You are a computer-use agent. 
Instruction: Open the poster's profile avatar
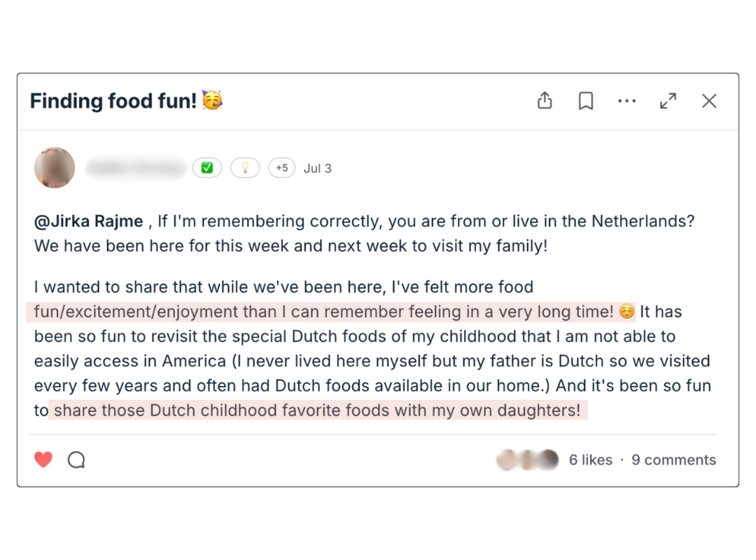tap(55, 168)
